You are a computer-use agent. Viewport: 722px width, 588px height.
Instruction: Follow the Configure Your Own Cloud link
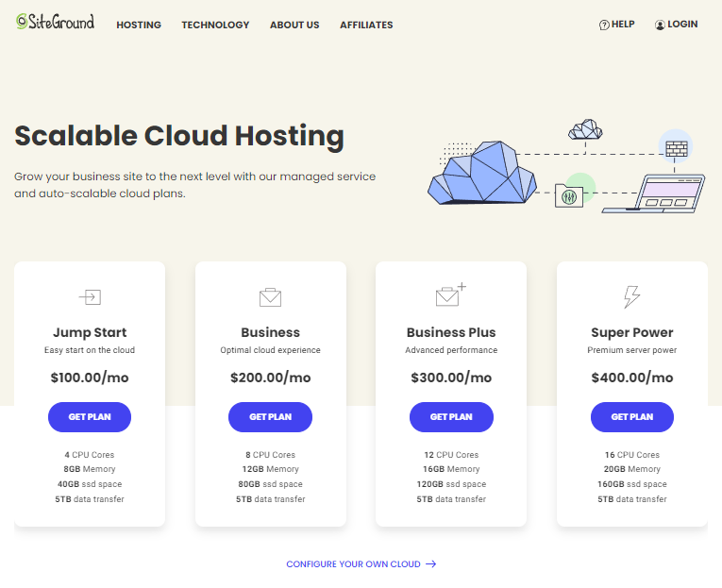(353, 564)
